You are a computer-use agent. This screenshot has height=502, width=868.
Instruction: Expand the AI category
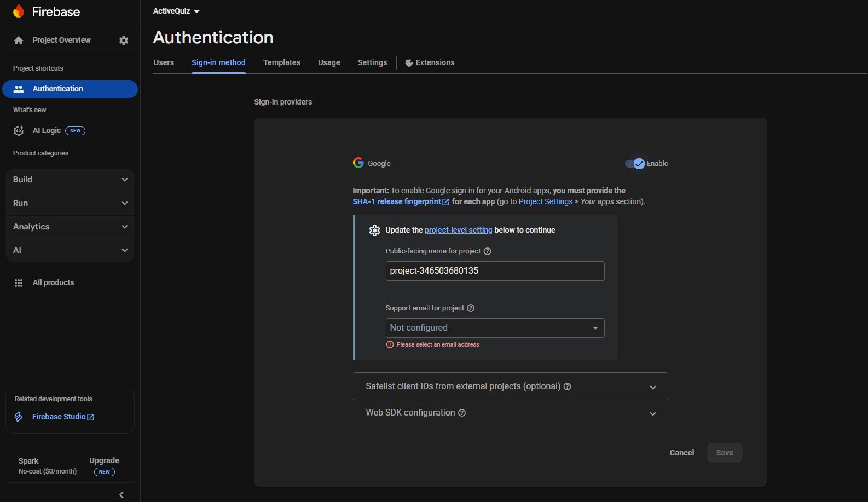[70, 250]
